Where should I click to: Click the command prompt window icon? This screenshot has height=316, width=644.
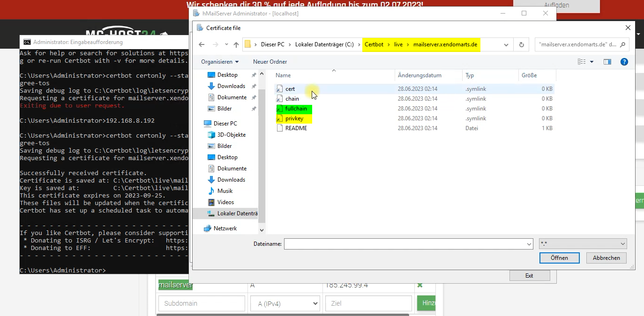[27, 42]
